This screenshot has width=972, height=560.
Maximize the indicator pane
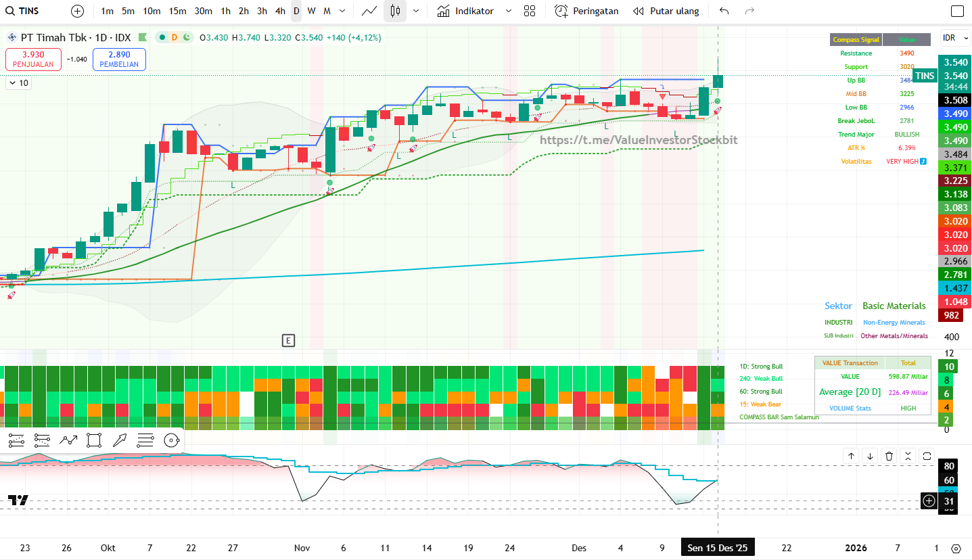coord(927,456)
